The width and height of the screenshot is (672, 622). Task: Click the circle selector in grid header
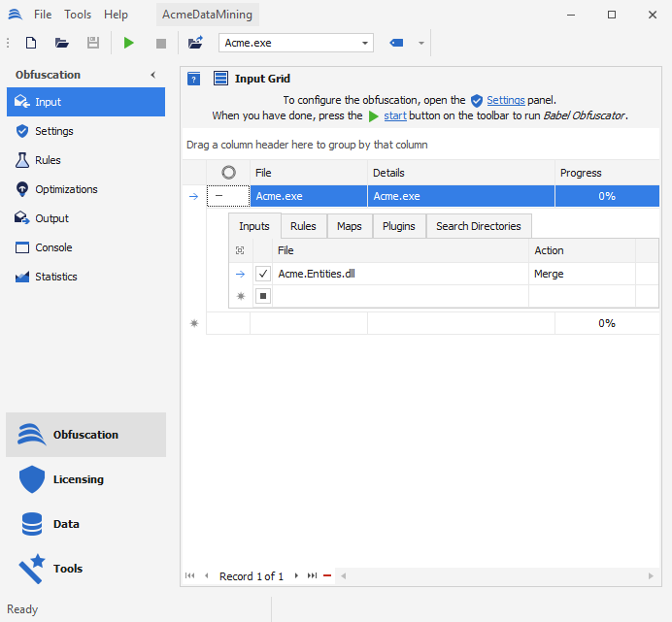click(228, 173)
